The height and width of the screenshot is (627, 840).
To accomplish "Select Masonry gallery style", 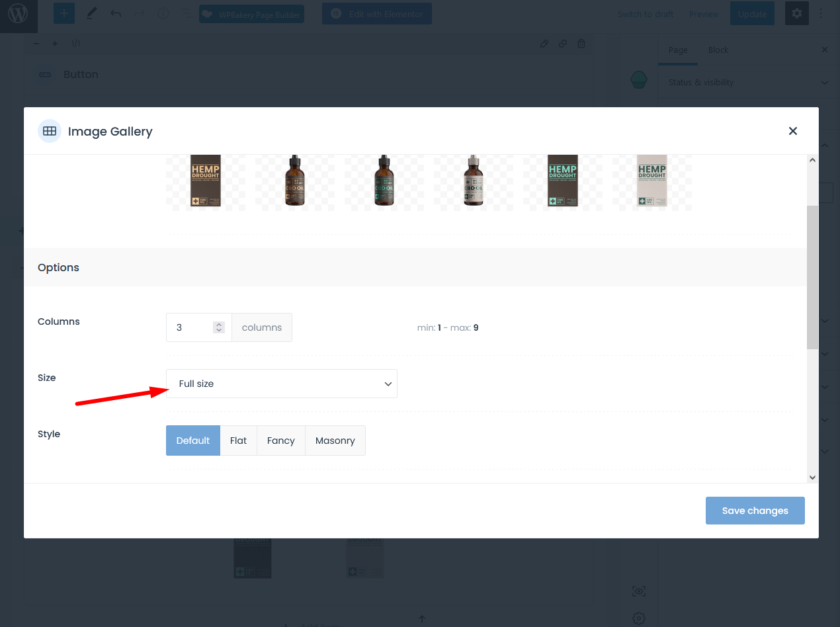I will coord(335,440).
